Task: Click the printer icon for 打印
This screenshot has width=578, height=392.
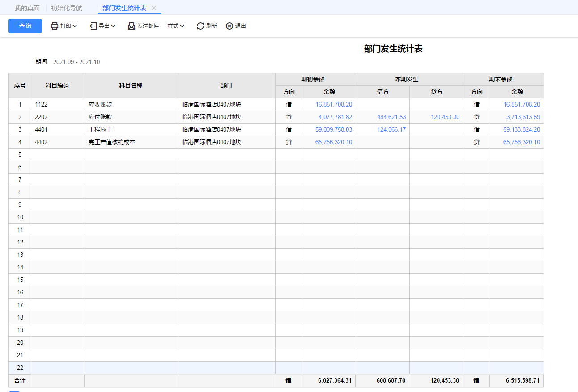Action: pos(55,26)
